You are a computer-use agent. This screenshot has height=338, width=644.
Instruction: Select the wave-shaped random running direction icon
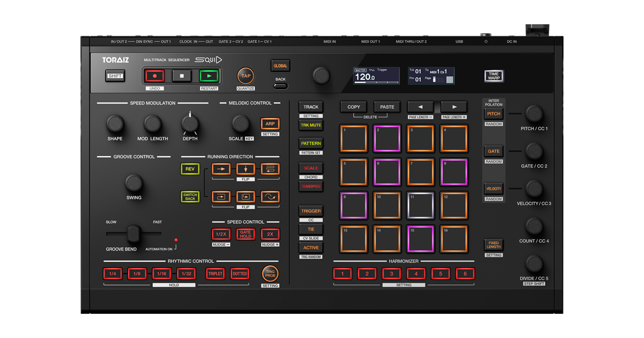[x=269, y=196]
